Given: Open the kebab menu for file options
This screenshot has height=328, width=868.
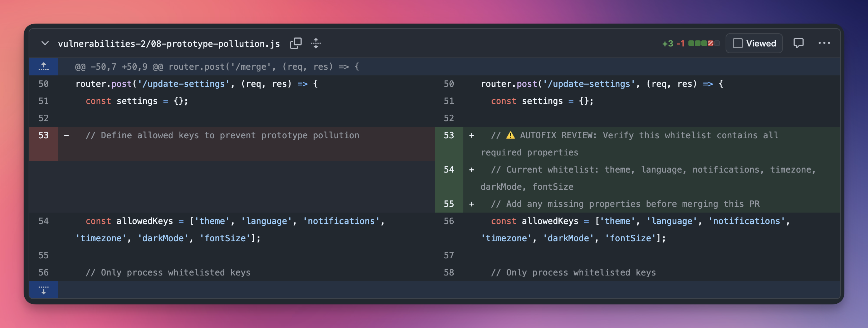Looking at the screenshot, I should [825, 43].
